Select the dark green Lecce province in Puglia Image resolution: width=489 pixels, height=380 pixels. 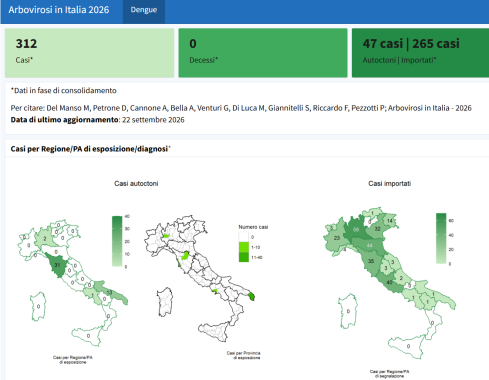[x=252, y=296]
